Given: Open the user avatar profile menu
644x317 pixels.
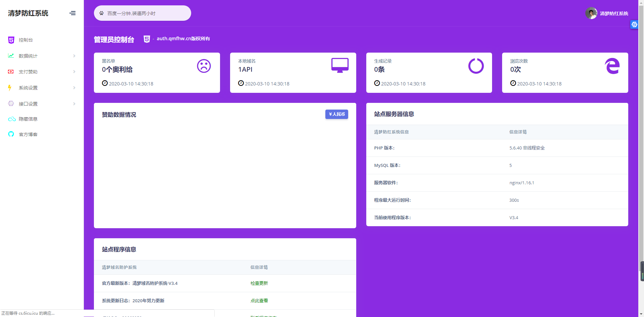Looking at the screenshot, I should [x=591, y=13].
